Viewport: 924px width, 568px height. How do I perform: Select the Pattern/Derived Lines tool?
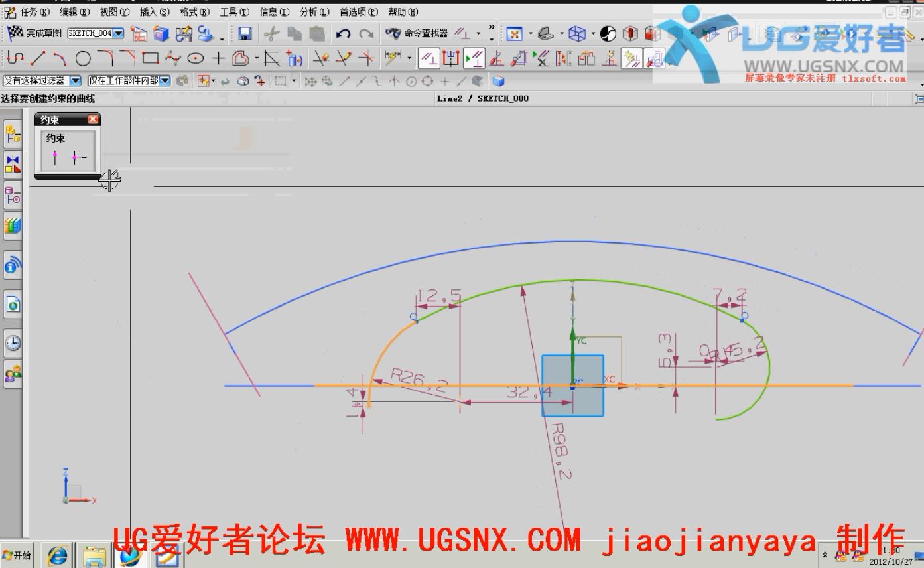click(x=272, y=58)
